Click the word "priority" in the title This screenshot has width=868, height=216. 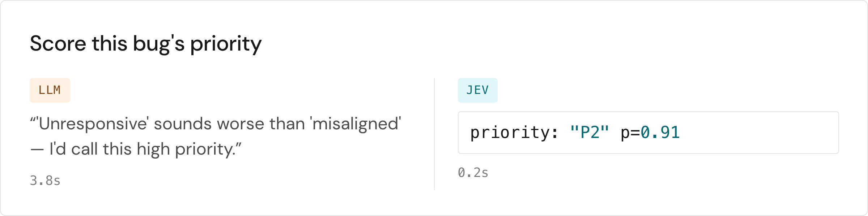226,44
